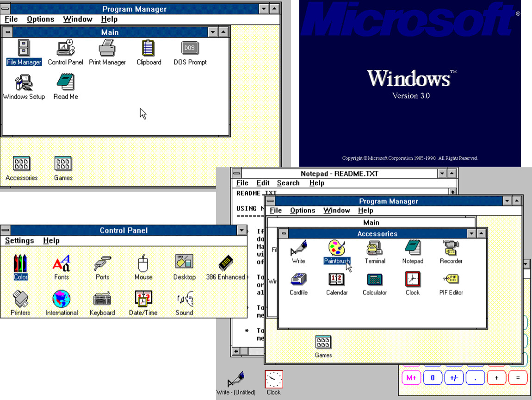
Task: Launch Notepad from Accessories group
Action: (413, 252)
